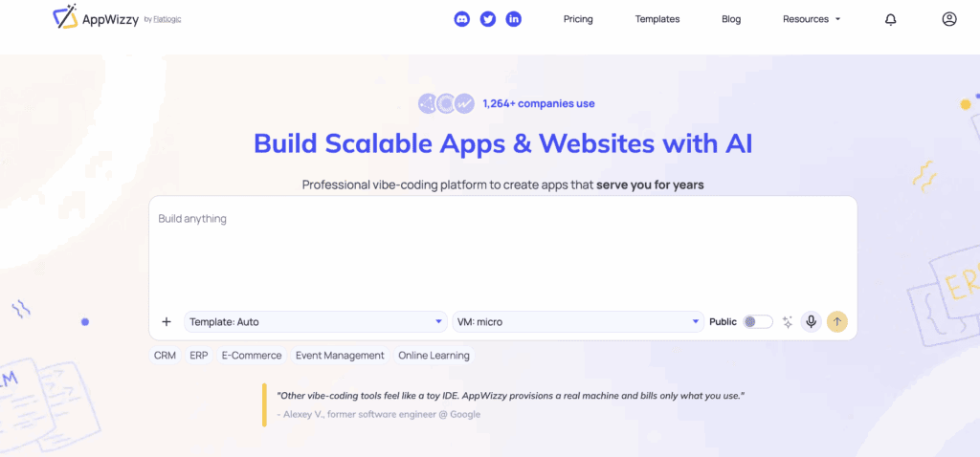Click the plus icon to add attachment

pos(167,322)
